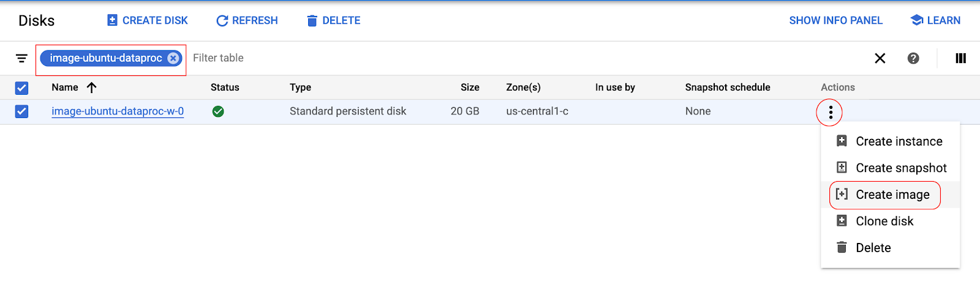Open the image-ubuntu-dataproc-w-0 disk link
The height and width of the screenshot is (287, 980).
118,111
